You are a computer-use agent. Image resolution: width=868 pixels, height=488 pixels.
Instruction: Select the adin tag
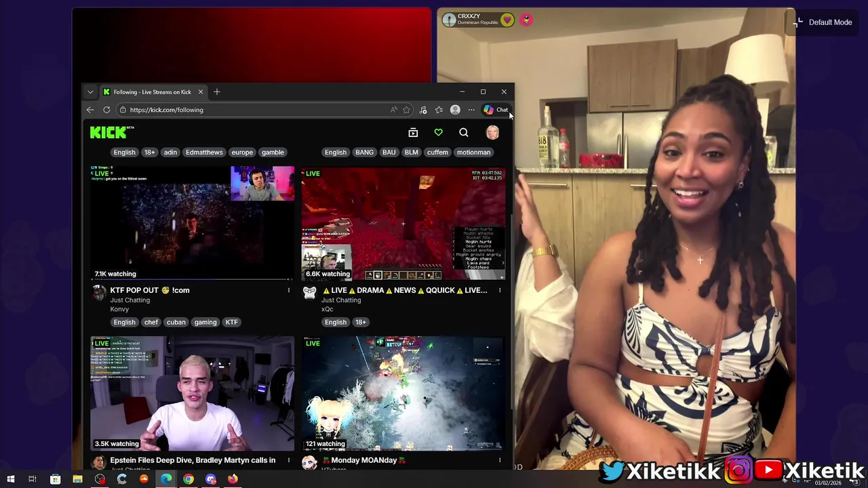click(170, 152)
